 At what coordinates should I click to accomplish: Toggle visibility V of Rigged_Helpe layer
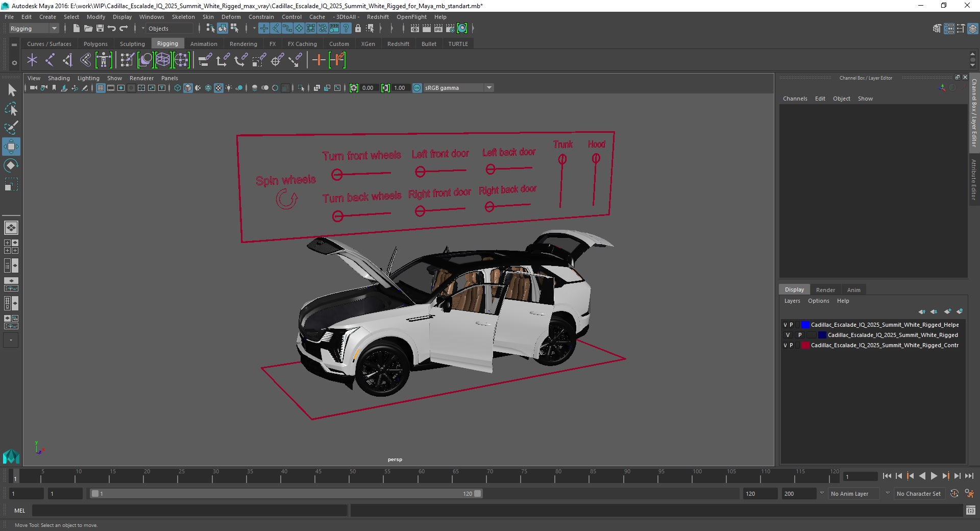click(x=785, y=325)
